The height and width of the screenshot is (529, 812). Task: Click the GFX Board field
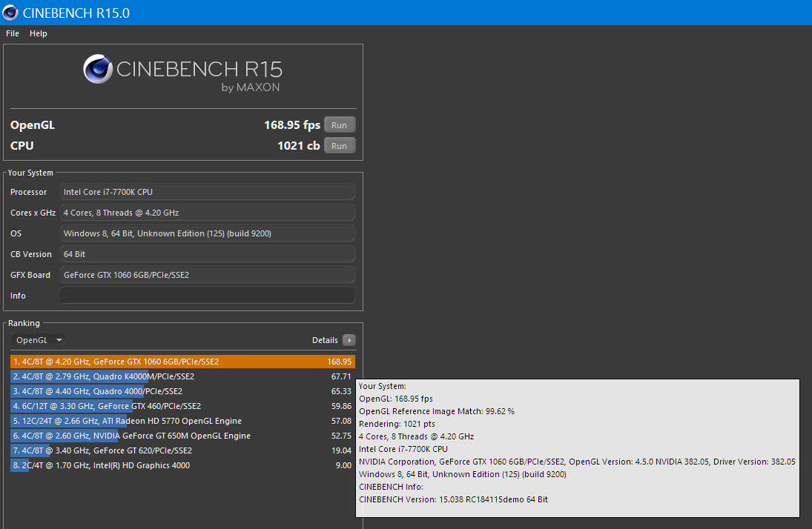pyautogui.click(x=208, y=275)
